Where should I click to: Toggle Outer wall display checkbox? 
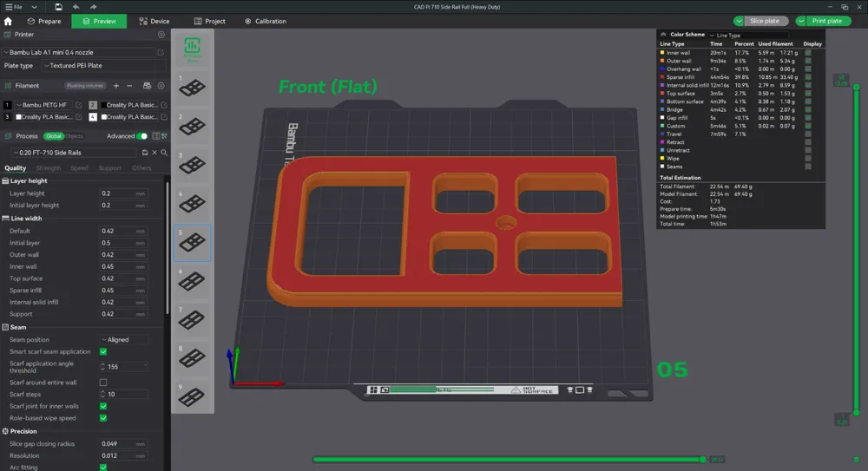point(808,61)
